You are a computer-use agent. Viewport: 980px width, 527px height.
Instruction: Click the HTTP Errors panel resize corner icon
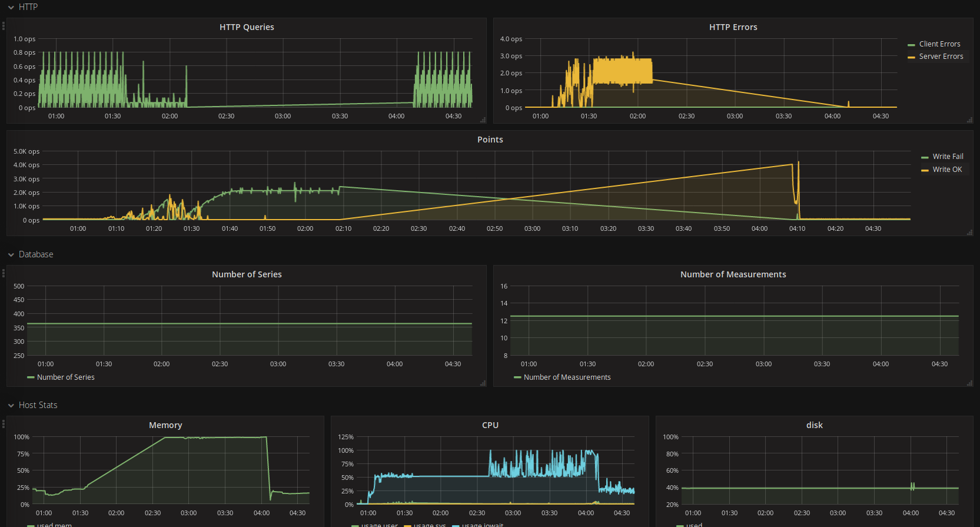click(x=969, y=120)
